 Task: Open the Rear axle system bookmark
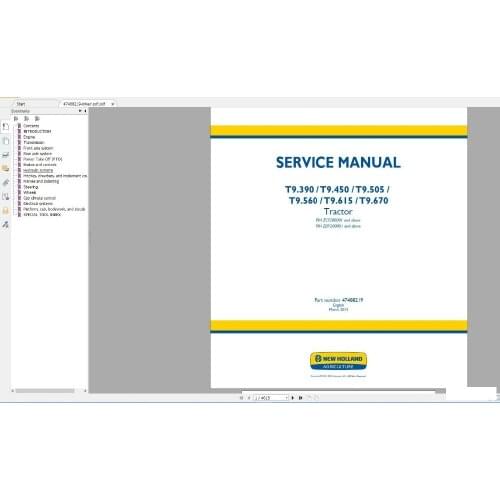pos(37,154)
